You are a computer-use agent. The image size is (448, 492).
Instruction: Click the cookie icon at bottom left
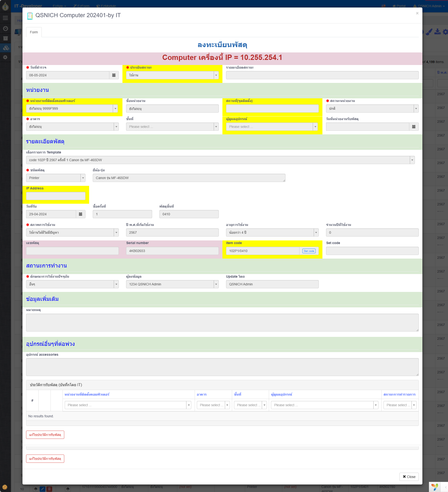pyautogui.click(x=5, y=487)
